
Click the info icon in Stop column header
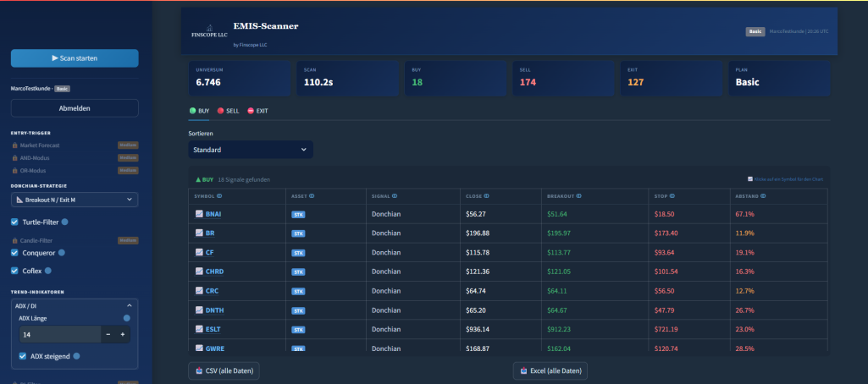(x=671, y=196)
